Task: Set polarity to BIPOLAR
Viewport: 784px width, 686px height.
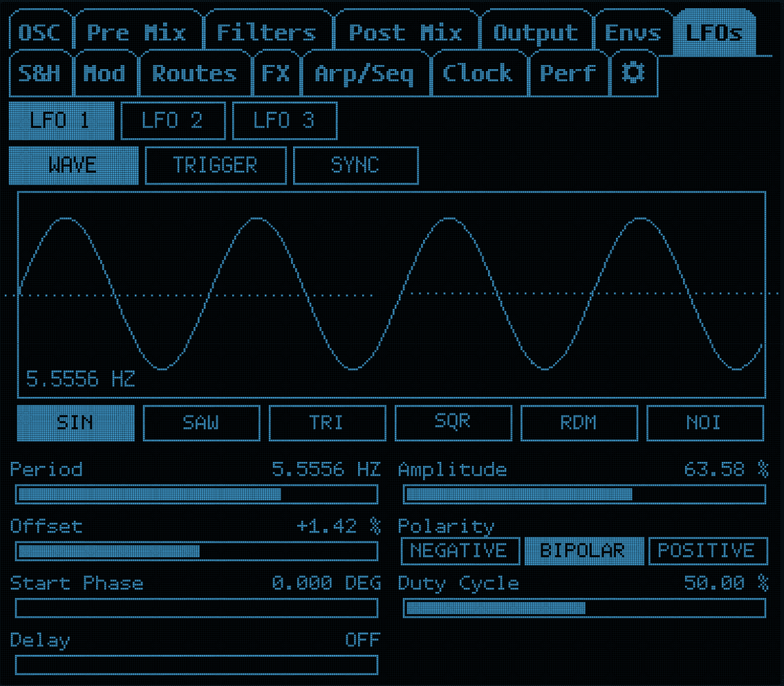Action: [x=584, y=551]
